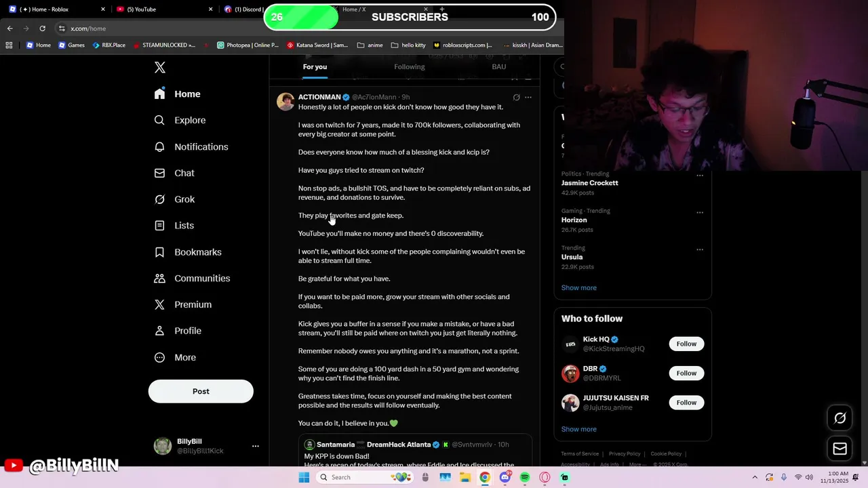The width and height of the screenshot is (868, 488).
Task: Switch to the BAU tab
Action: [x=499, y=66]
